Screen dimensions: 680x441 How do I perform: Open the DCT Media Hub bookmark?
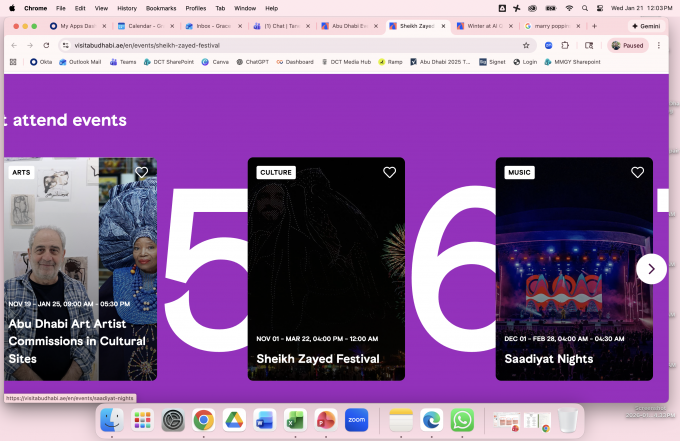(x=339, y=62)
